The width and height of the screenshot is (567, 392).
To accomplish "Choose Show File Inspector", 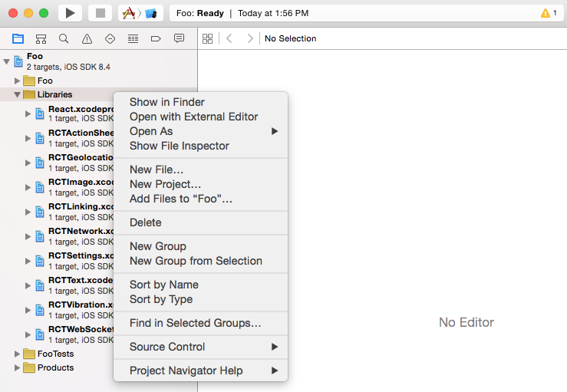I will click(x=201, y=146).
